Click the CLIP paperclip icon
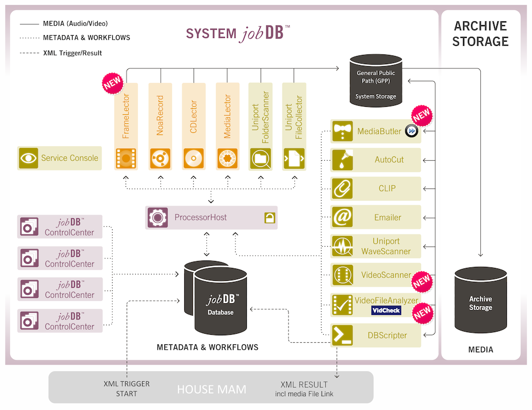Screen dimensions: 532x410 [342, 188]
